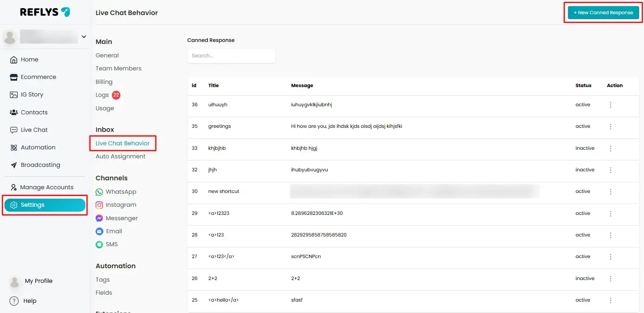Click the Live Chat bubble icon
The width and height of the screenshot is (644, 313).
[14, 130]
